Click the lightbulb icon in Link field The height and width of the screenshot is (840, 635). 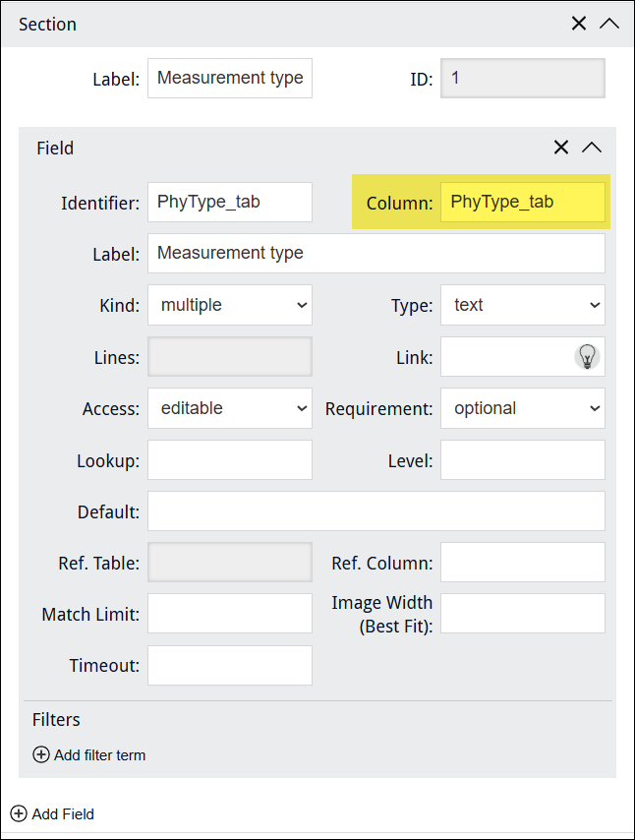coord(587,356)
